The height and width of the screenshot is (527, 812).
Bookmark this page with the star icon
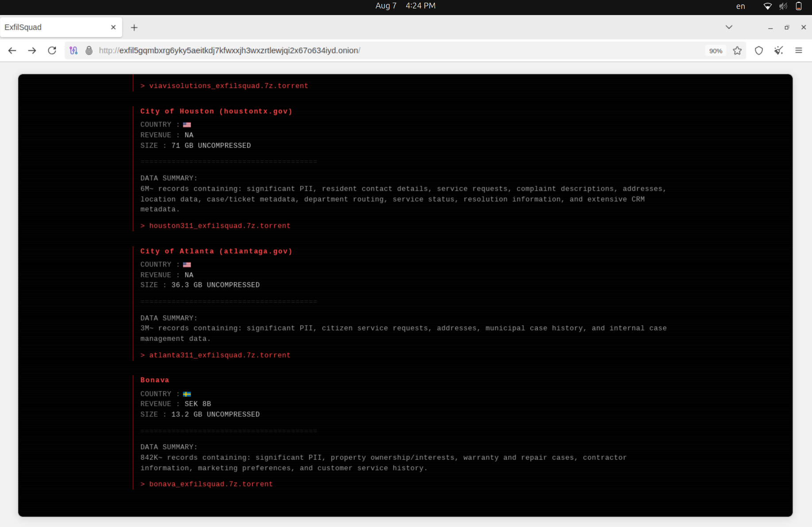pos(737,50)
